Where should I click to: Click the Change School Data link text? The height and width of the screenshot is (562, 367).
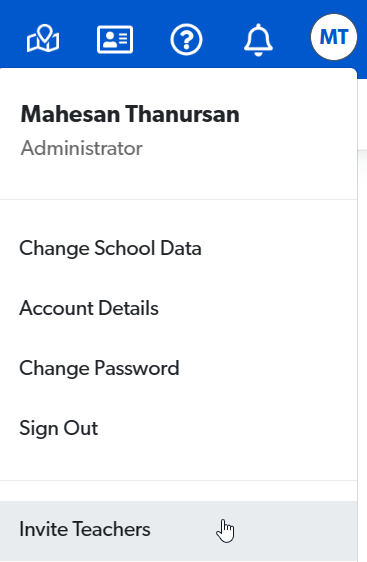click(110, 248)
